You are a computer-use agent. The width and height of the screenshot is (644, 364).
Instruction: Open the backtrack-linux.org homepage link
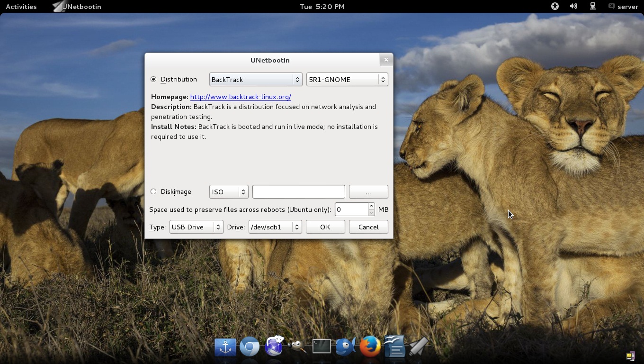[x=241, y=97]
